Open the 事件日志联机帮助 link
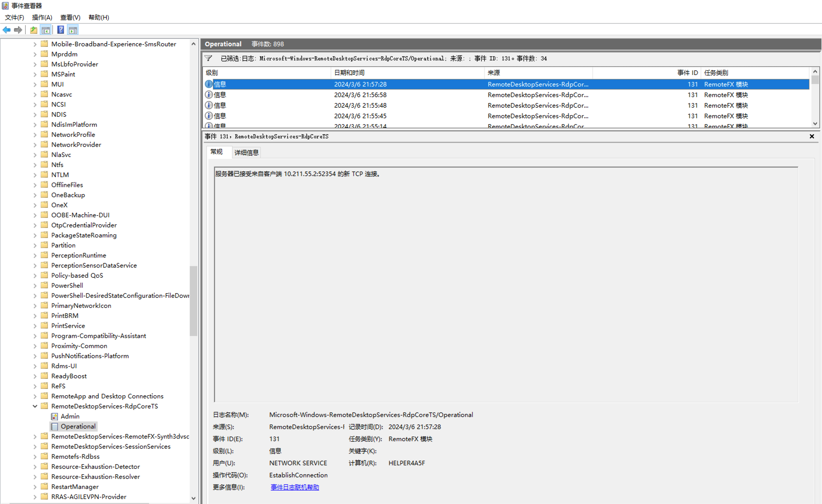The height and width of the screenshot is (504, 822). coord(294,487)
